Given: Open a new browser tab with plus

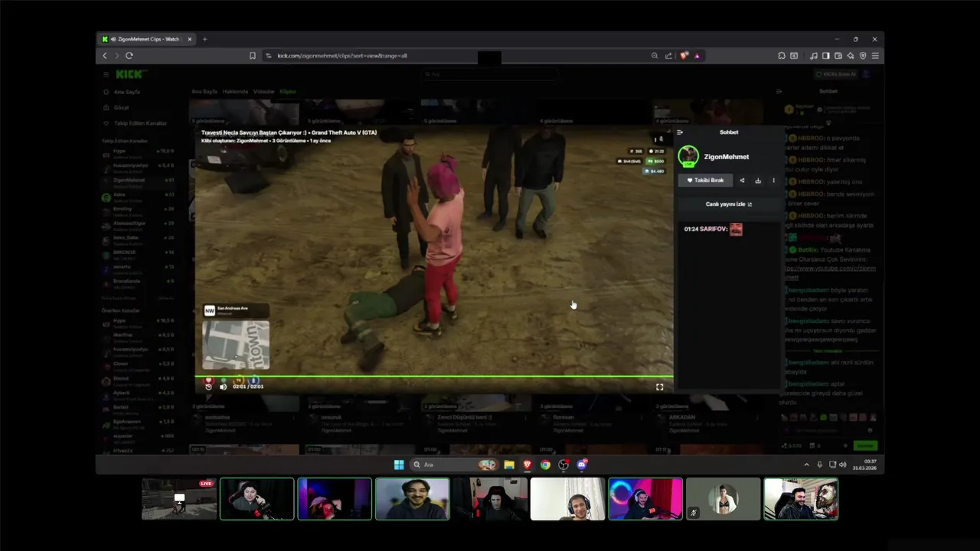Looking at the screenshot, I should coord(204,39).
